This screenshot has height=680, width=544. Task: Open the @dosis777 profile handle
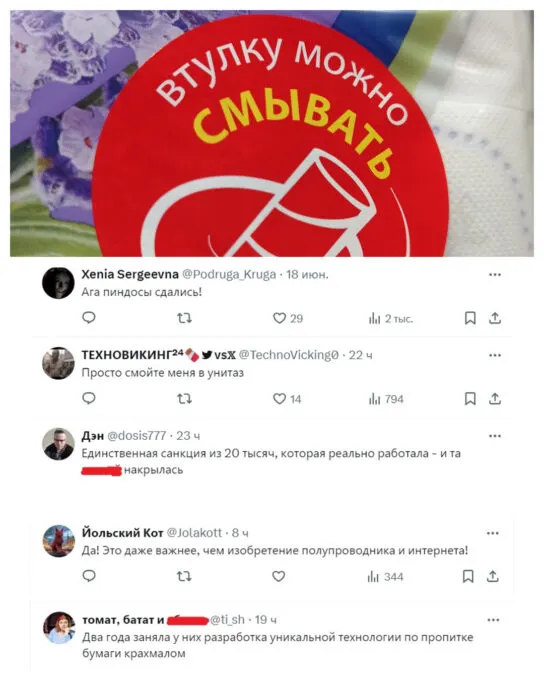pos(136,435)
